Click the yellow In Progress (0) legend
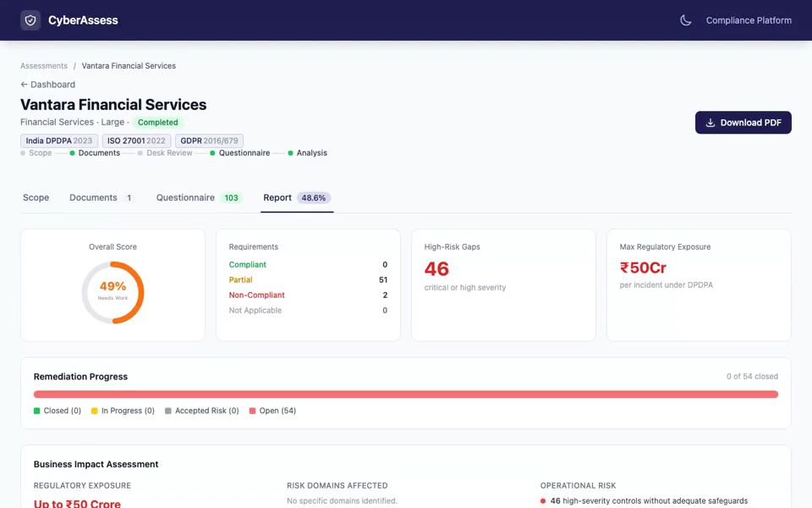 (123, 411)
